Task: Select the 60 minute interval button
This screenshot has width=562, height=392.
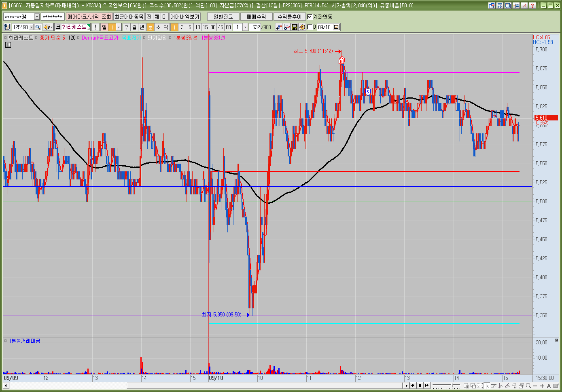Action: click(228, 27)
